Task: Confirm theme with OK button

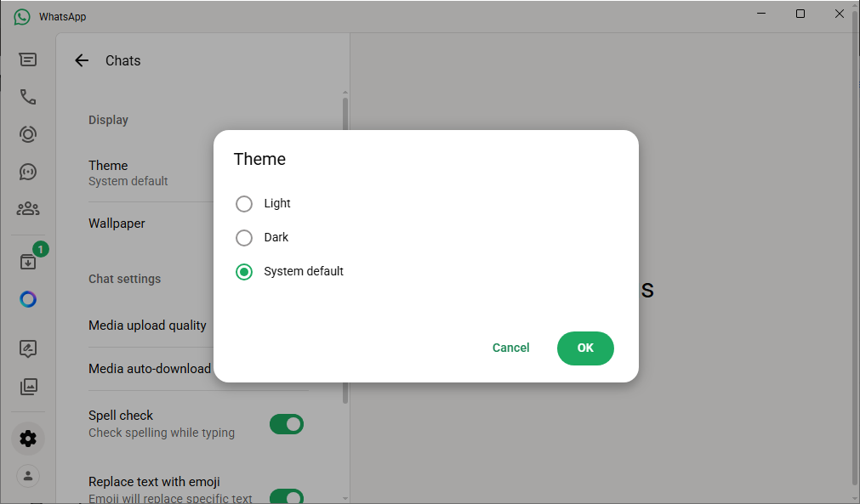Action: coord(585,348)
